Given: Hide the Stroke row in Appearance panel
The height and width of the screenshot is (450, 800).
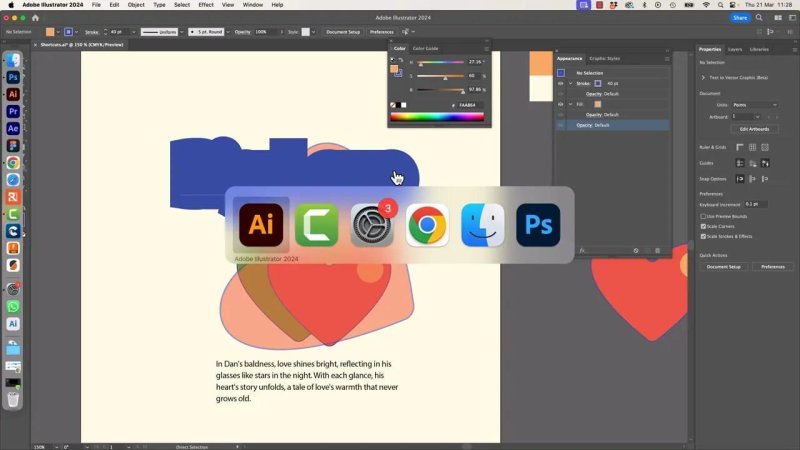Looking at the screenshot, I should pos(561,83).
